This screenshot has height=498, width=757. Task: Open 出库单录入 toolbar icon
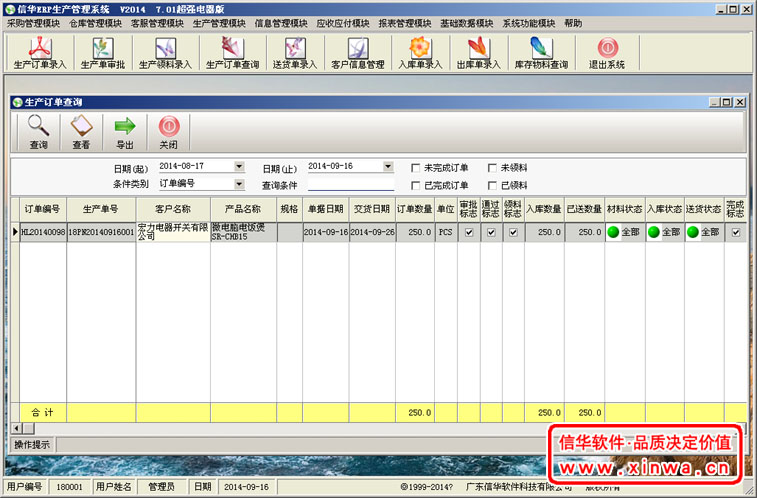(478, 53)
